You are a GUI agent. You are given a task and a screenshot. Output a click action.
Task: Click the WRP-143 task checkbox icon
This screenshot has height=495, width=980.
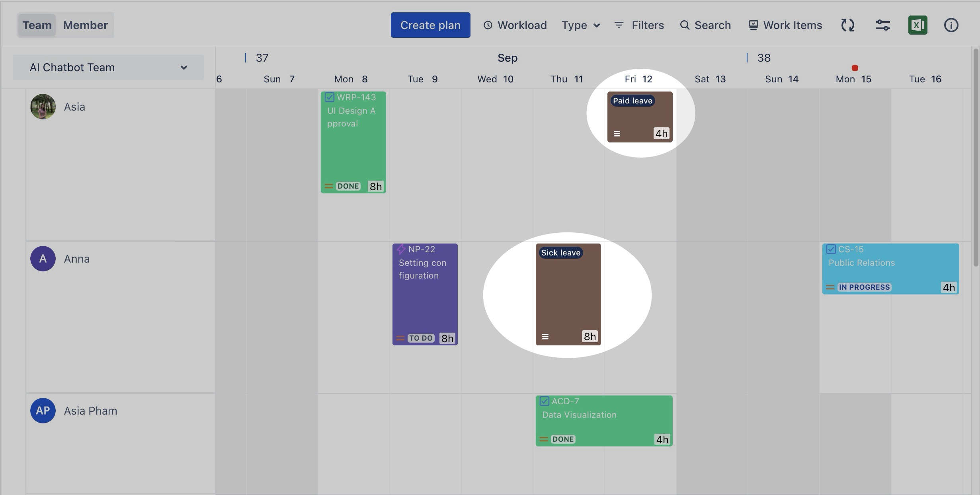[329, 97]
